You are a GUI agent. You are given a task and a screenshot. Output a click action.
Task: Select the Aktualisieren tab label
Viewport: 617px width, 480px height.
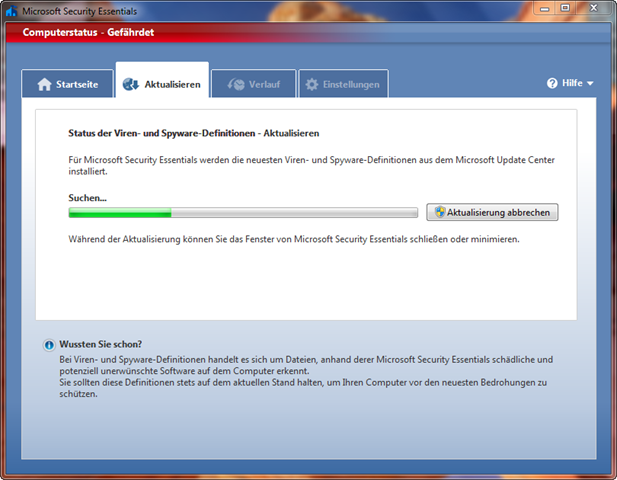coord(172,84)
